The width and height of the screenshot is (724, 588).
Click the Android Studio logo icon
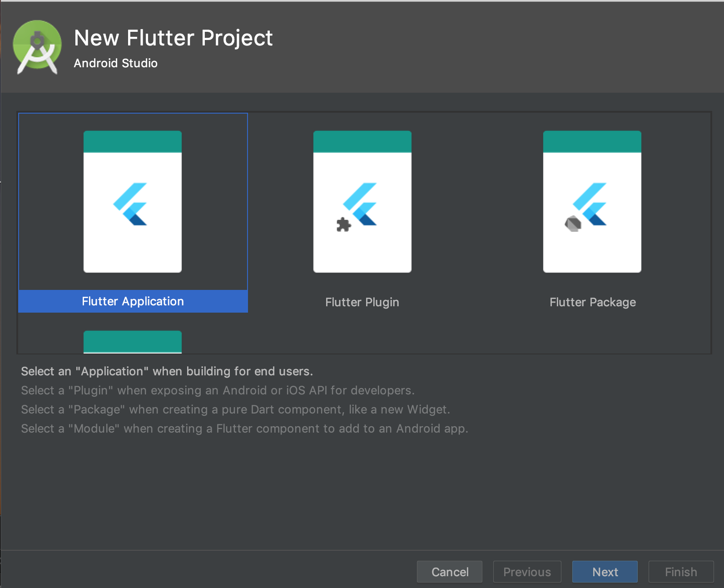(37, 47)
